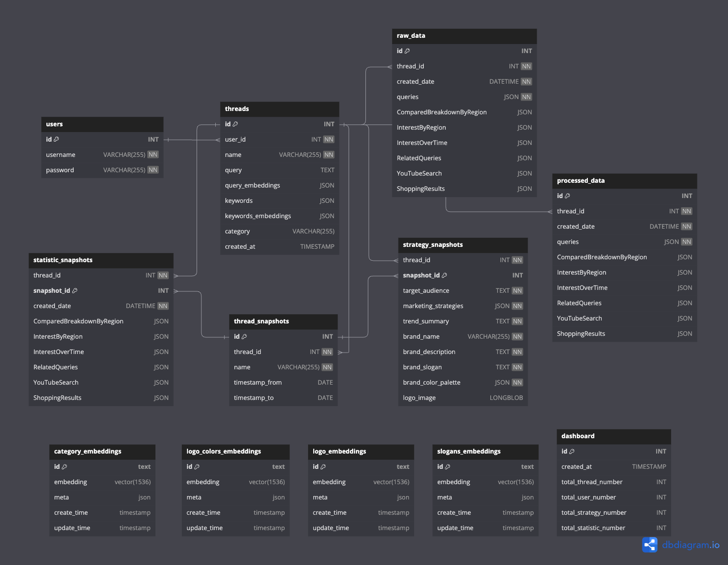This screenshot has width=728, height=565.
Task: Click RelatedQueries row in processed_data
Action: click(625, 303)
